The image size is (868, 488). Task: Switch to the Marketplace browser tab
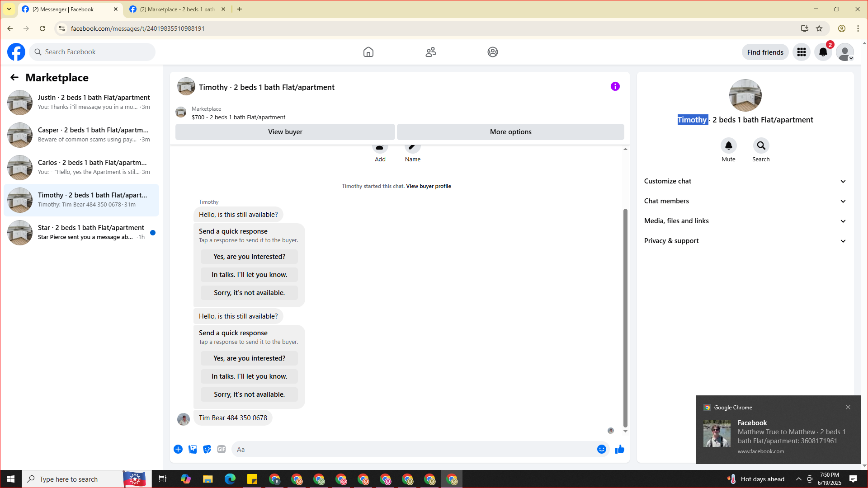click(x=178, y=9)
